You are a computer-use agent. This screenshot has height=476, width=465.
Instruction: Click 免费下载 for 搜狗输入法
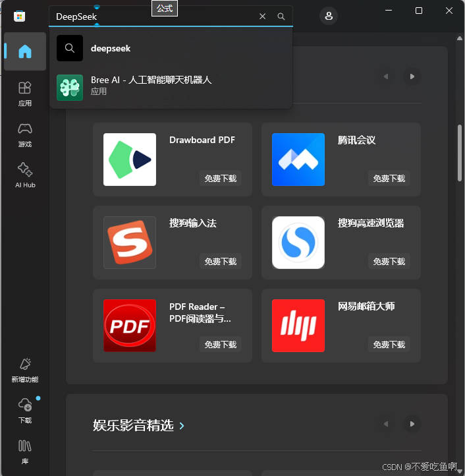[x=221, y=261]
